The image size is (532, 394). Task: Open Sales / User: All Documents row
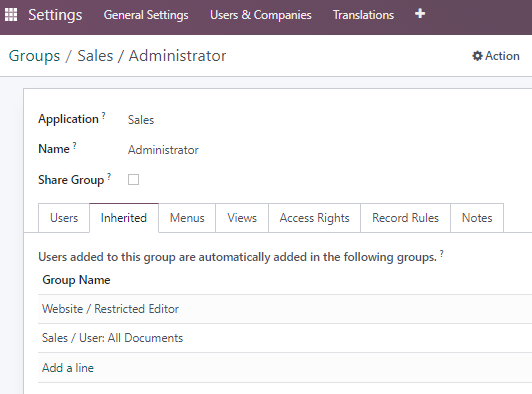[x=285, y=338]
